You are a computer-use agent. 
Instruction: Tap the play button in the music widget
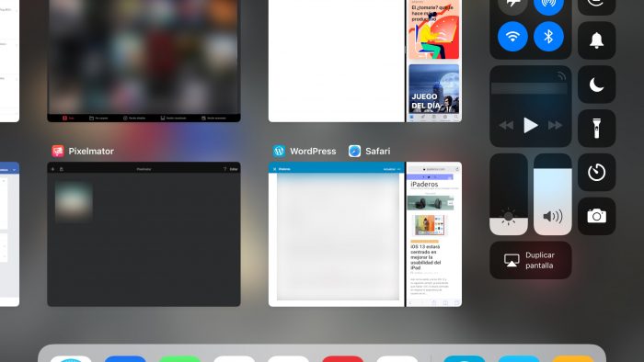click(530, 125)
